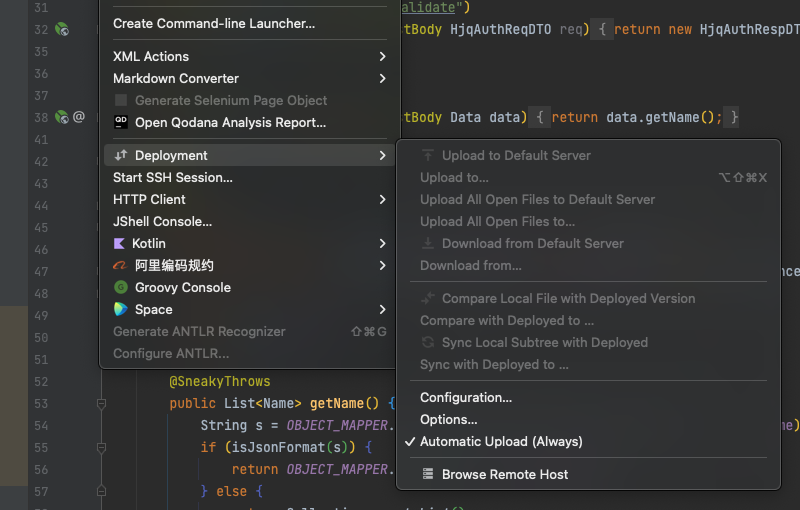Open Start SSH Session from menu
Viewport: 800px width, 510px height.
(173, 177)
